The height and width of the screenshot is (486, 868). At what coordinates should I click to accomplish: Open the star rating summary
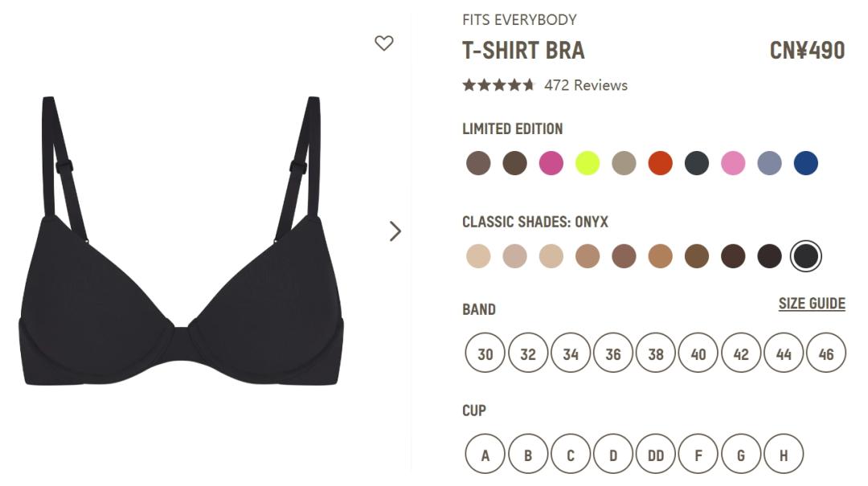[499, 85]
